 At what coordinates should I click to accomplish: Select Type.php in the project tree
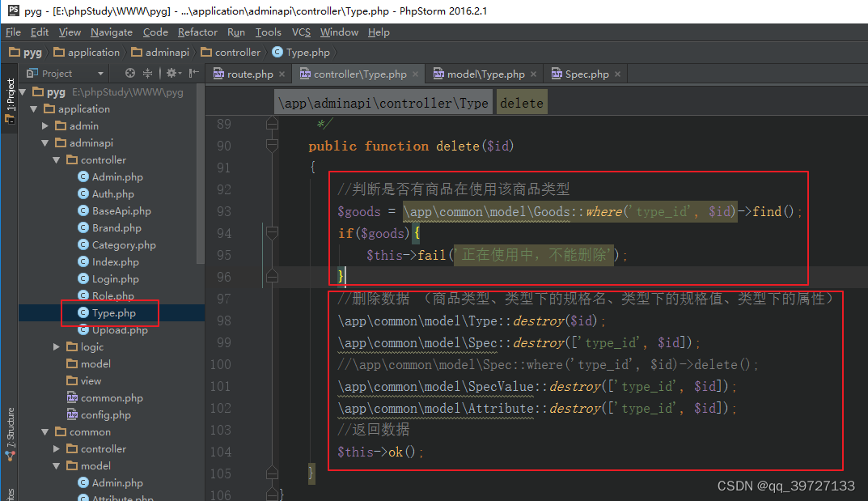coord(107,312)
